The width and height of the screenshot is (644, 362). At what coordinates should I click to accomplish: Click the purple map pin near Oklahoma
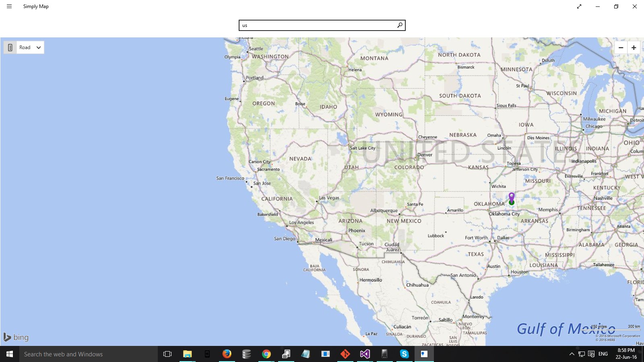pyautogui.click(x=512, y=197)
